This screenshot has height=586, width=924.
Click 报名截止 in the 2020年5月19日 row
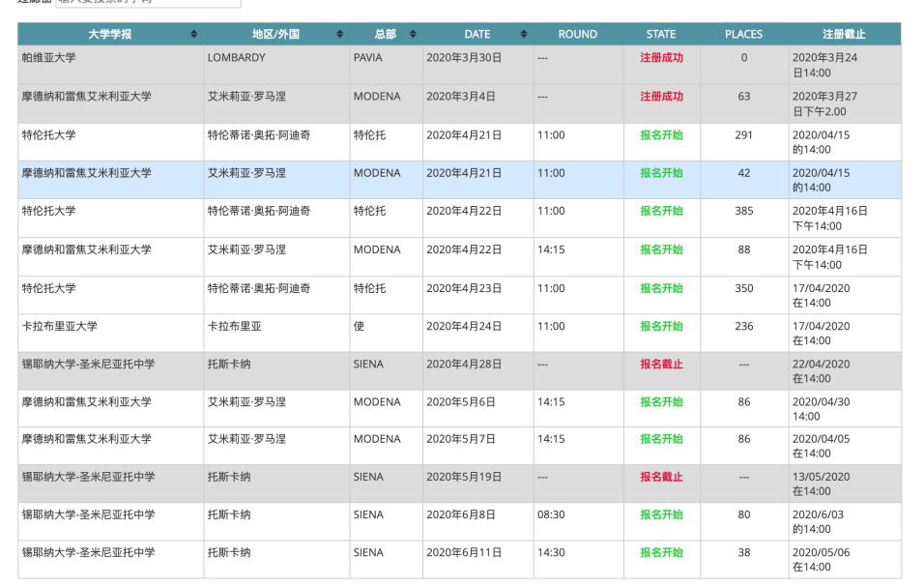(x=661, y=477)
